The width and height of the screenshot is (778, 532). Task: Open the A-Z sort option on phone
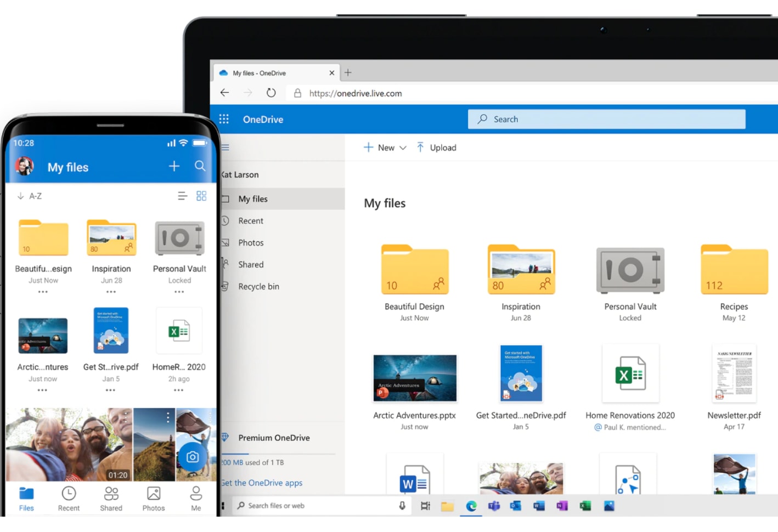point(30,196)
